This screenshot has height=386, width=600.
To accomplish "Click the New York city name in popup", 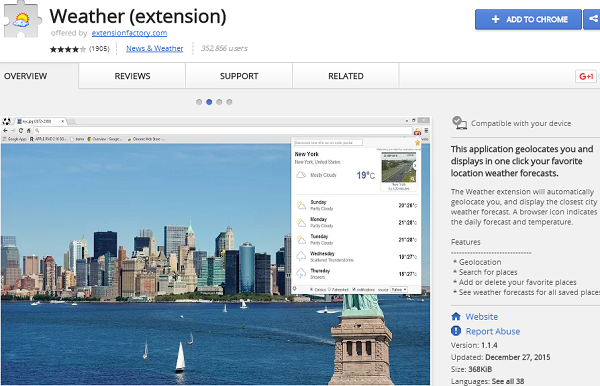I will 307,154.
